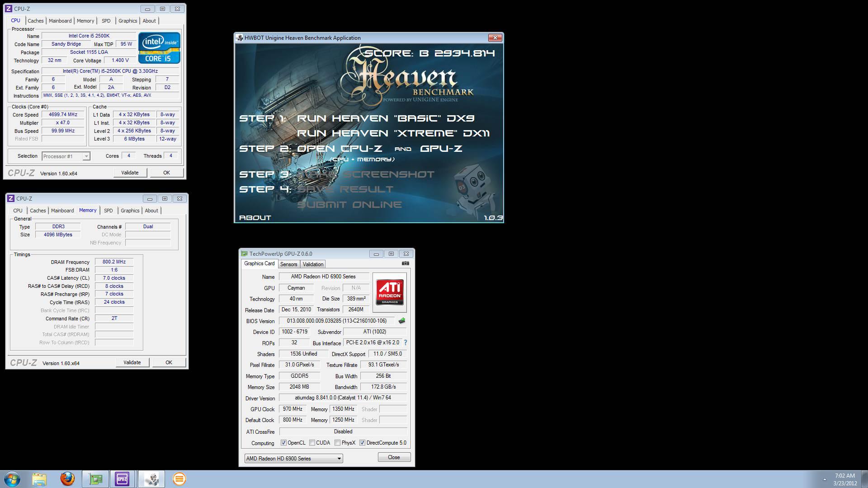Screen dimensions: 868x488
Task: Click the GPU Memory clock 1350 MHz field
Action: pyautogui.click(x=343, y=409)
